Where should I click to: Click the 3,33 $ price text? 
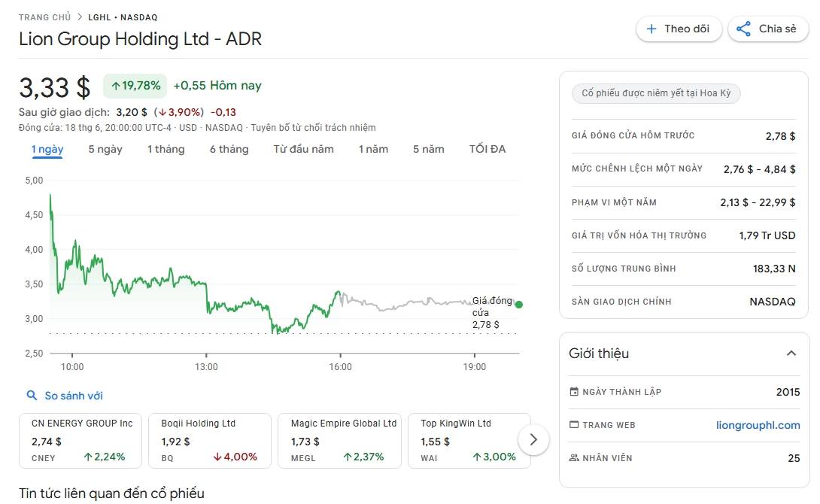[54, 87]
